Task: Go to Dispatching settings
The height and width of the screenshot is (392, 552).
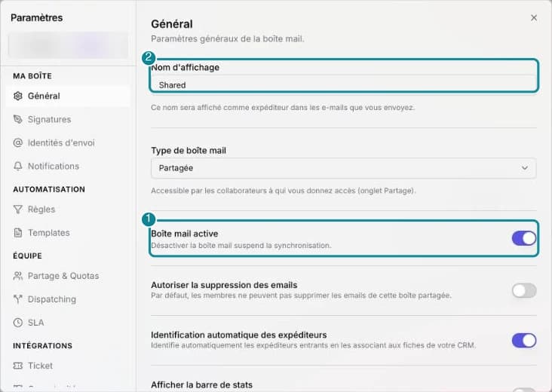Action: coord(69,299)
